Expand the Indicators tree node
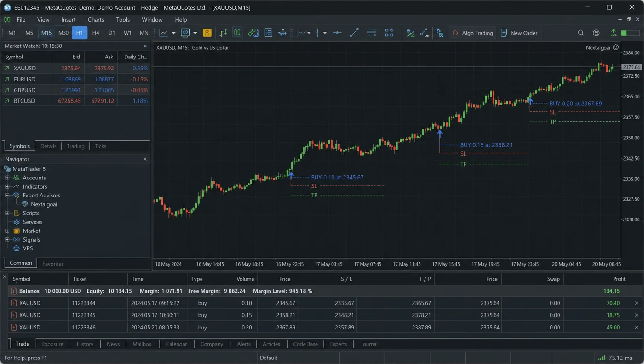Image resolution: width=644 pixels, height=364 pixels. [x=7, y=186]
